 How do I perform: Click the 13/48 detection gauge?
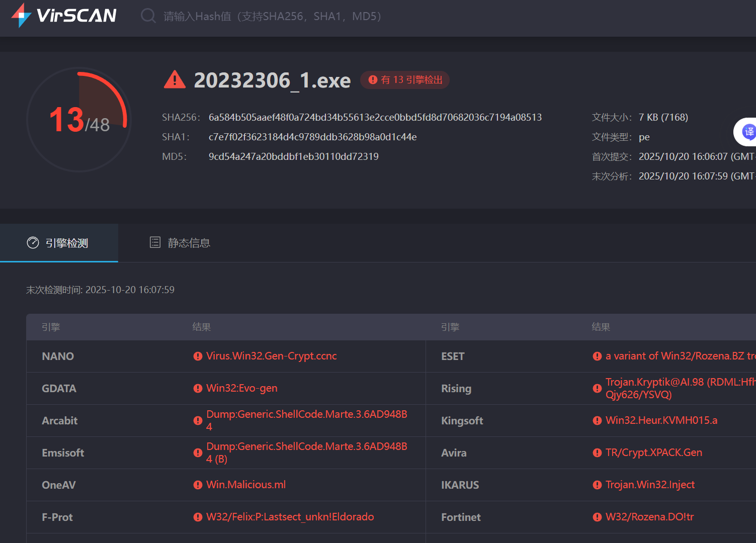tap(79, 120)
